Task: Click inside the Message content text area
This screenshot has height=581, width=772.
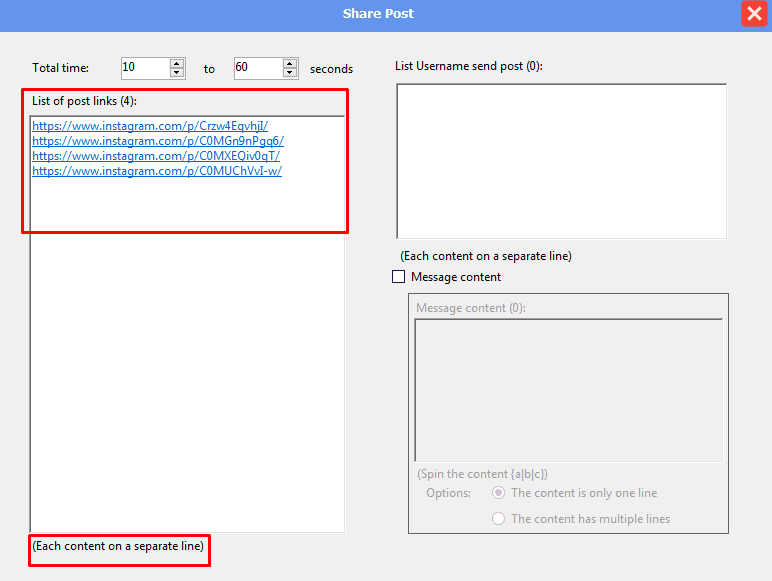Action: click(568, 390)
